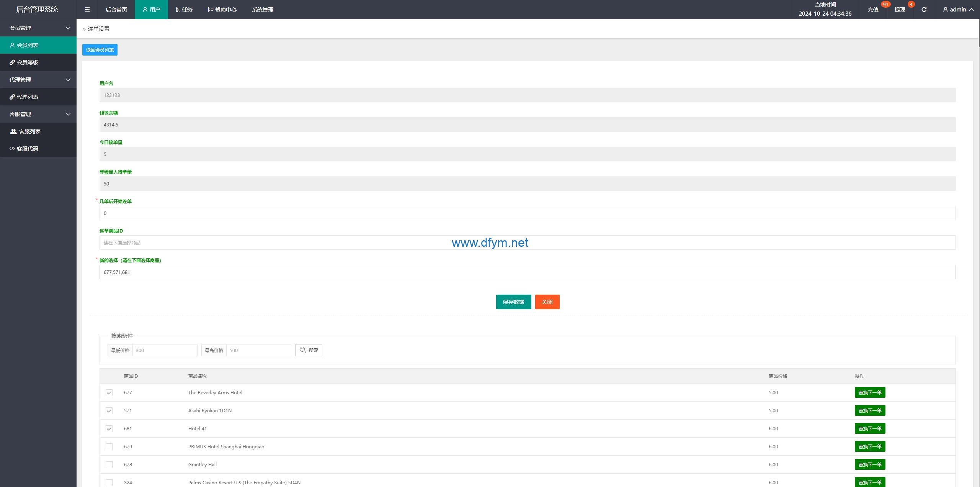Click the product name PRIMUS Hotel Shanghai Hongqiao

pyautogui.click(x=226, y=446)
